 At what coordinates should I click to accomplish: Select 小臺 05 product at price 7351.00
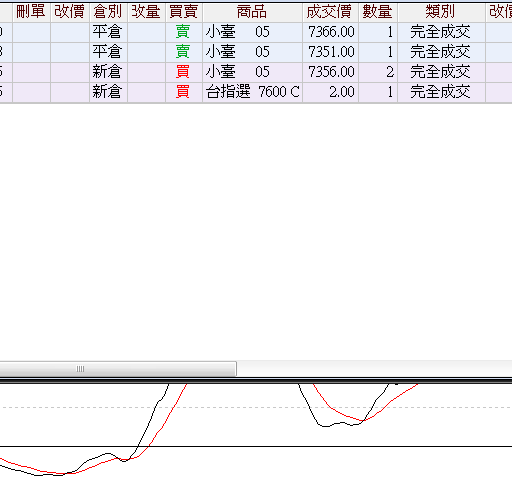(252, 52)
